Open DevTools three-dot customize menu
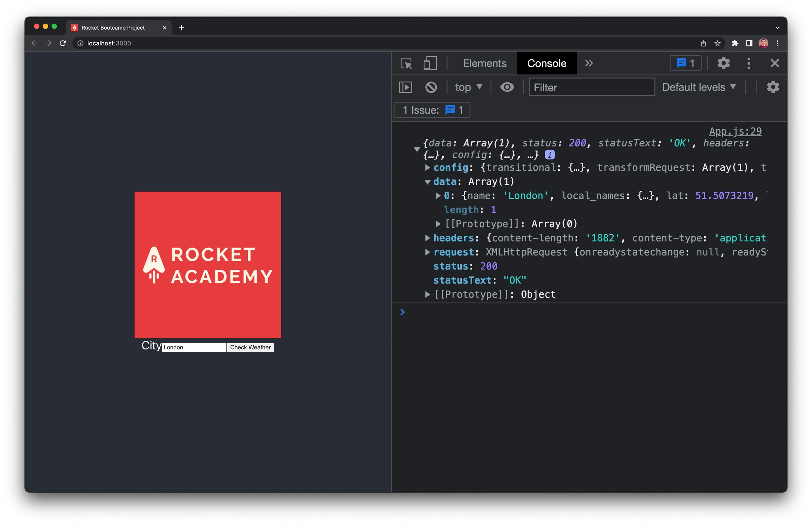 [x=749, y=63]
